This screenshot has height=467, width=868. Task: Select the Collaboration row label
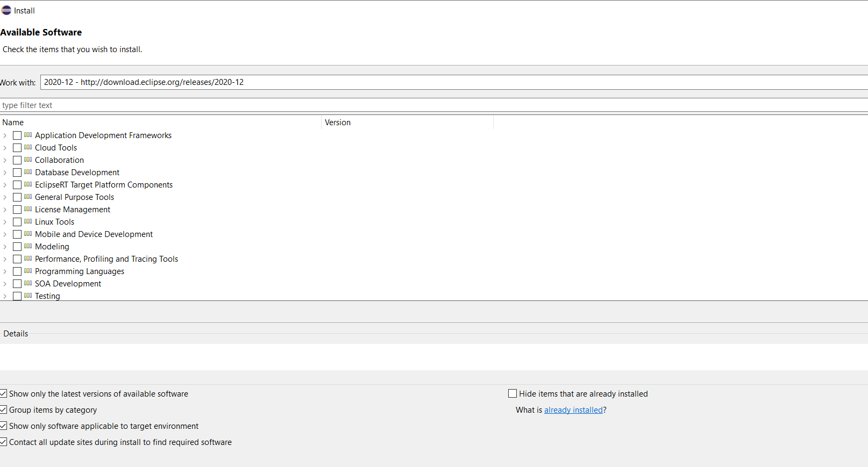pos(59,160)
